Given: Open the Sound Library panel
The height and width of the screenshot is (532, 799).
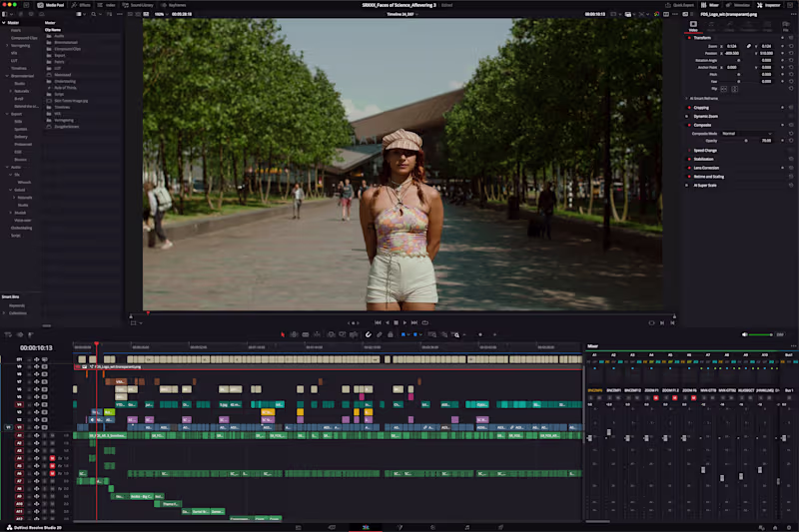Looking at the screenshot, I should pyautogui.click(x=139, y=5).
